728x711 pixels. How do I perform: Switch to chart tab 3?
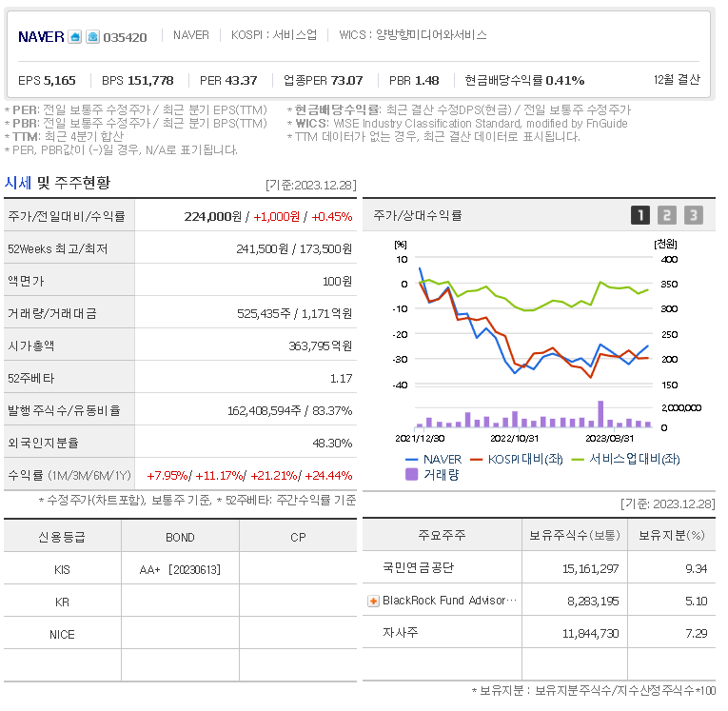coord(694,215)
